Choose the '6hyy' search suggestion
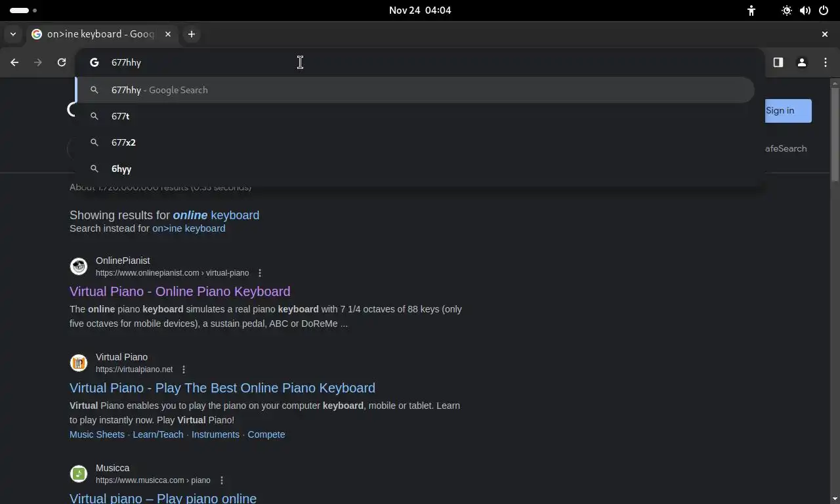Image resolution: width=840 pixels, height=504 pixels. pos(415,169)
